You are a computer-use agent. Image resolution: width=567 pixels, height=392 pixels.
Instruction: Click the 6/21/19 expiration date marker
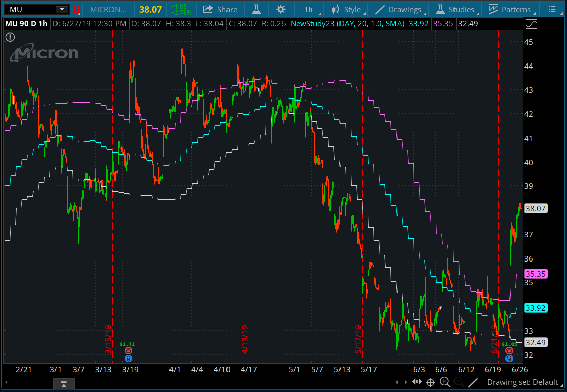pyautogui.click(x=494, y=340)
